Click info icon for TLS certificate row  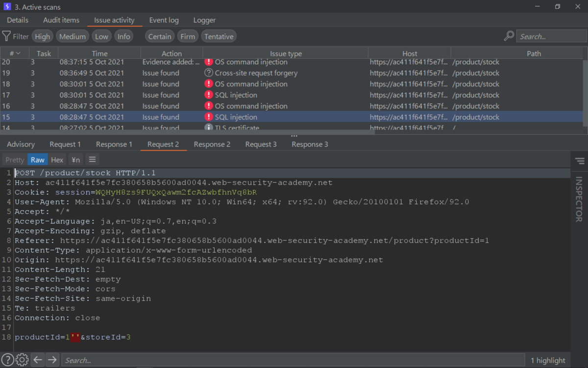(209, 127)
